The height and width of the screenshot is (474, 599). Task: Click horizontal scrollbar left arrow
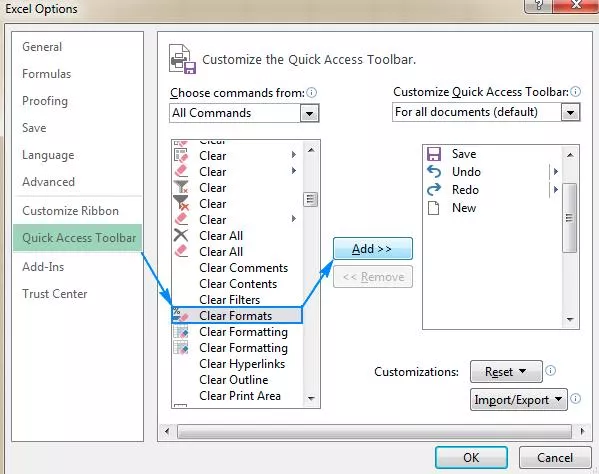(167, 432)
